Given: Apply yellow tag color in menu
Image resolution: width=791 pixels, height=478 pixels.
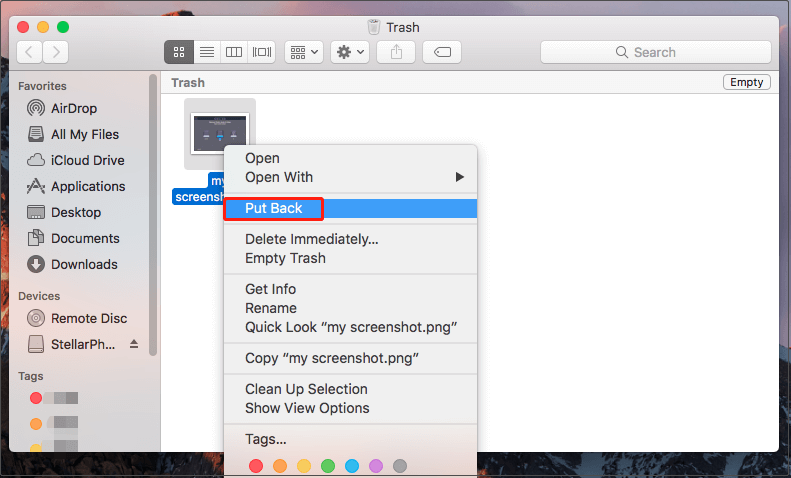Looking at the screenshot, I should [304, 466].
